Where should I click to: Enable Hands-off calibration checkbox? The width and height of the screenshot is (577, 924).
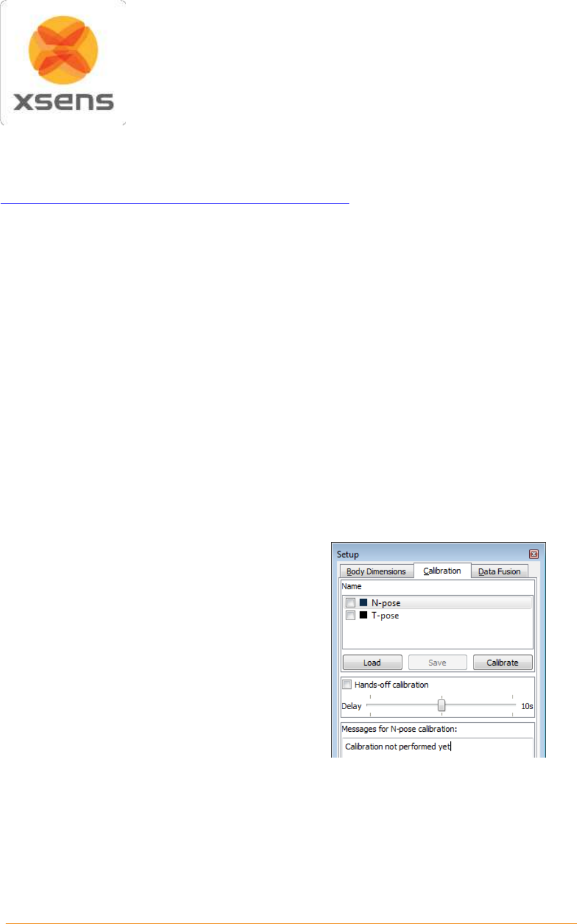(x=347, y=684)
